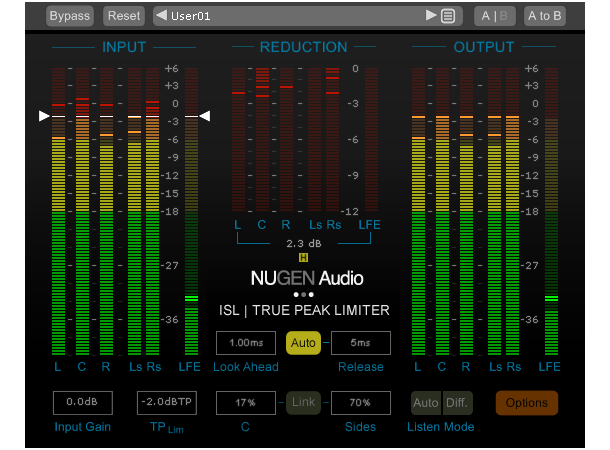The width and height of the screenshot is (610, 450).
Task: Click the ISL | TRUE PEAK LIMITER title
Action: click(304, 310)
